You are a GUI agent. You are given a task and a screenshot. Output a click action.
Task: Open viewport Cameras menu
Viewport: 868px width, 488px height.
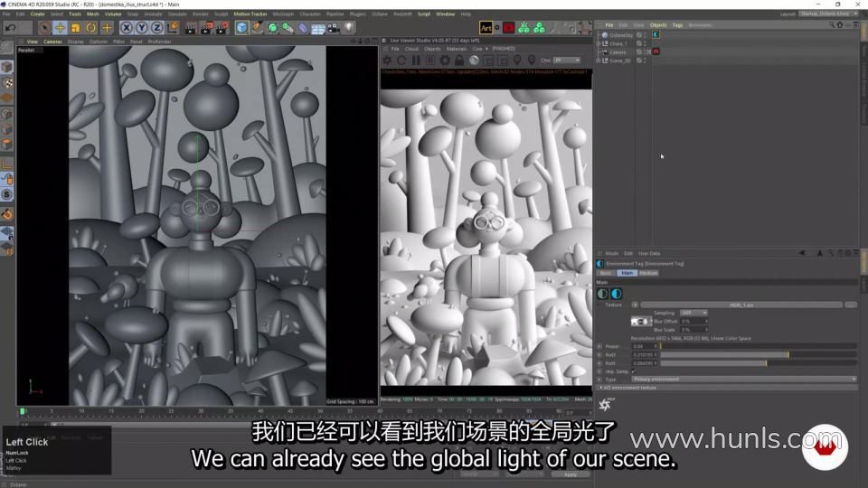point(52,42)
